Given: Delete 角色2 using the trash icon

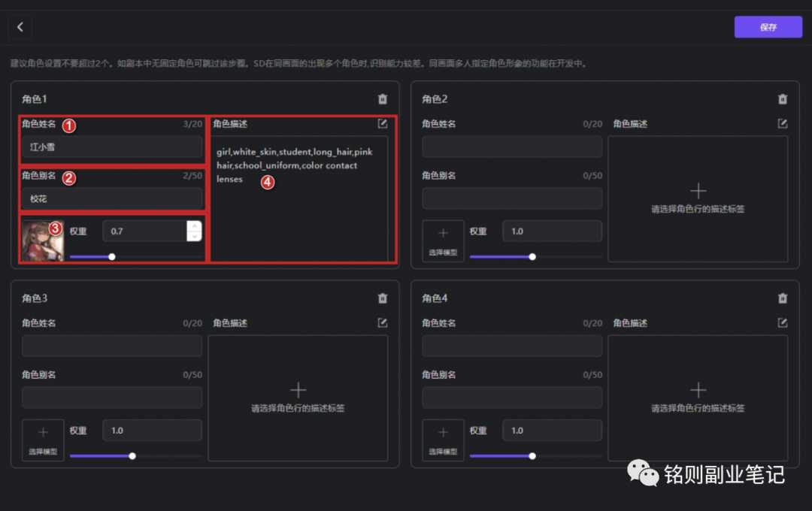Looking at the screenshot, I should pyautogui.click(x=783, y=98).
